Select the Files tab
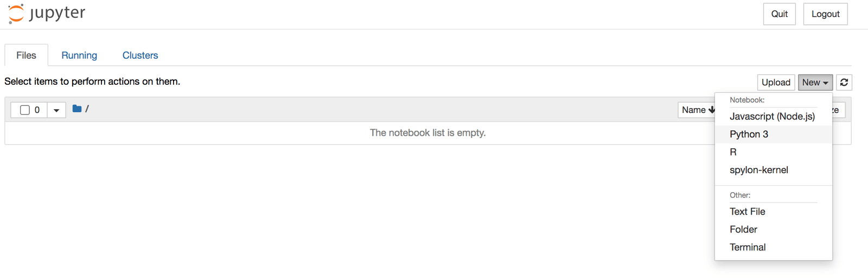Screen dimensions: 868x278 click(26, 55)
